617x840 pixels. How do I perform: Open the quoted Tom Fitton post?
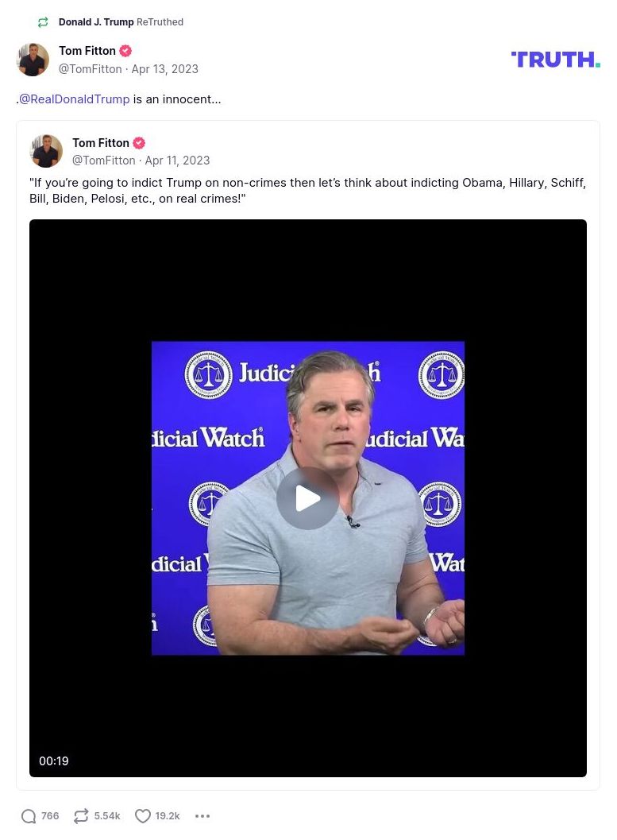tap(307, 191)
